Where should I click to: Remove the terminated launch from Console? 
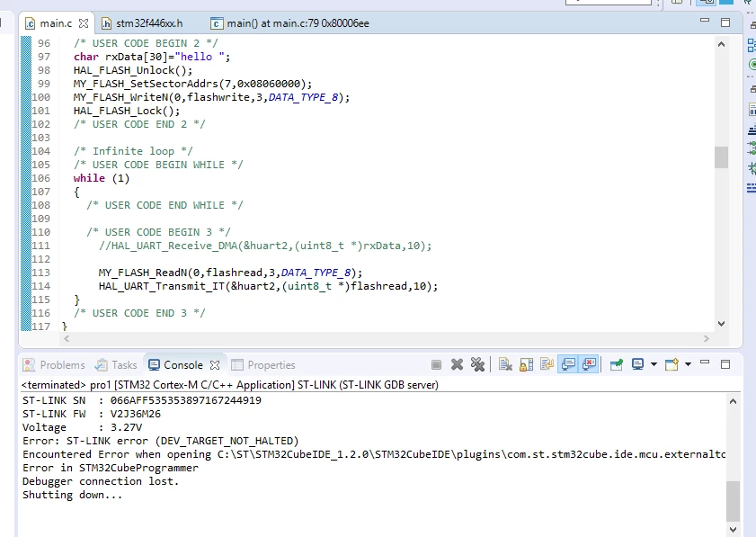(457, 365)
